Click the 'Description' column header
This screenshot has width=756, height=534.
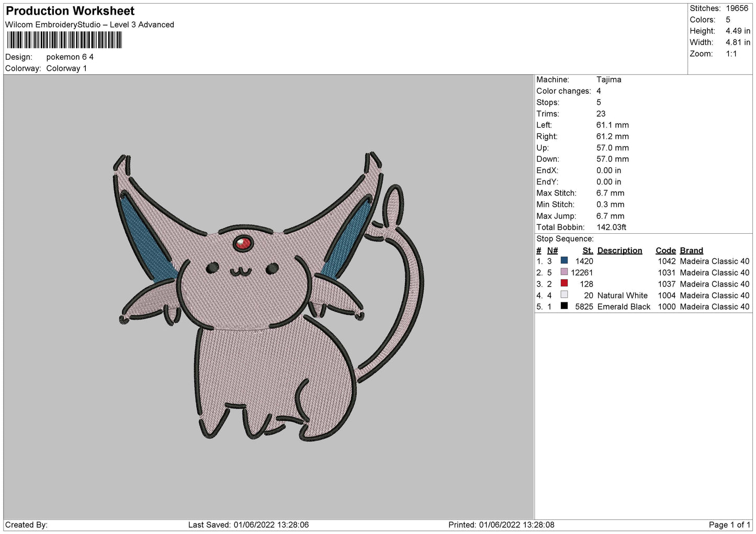click(619, 251)
